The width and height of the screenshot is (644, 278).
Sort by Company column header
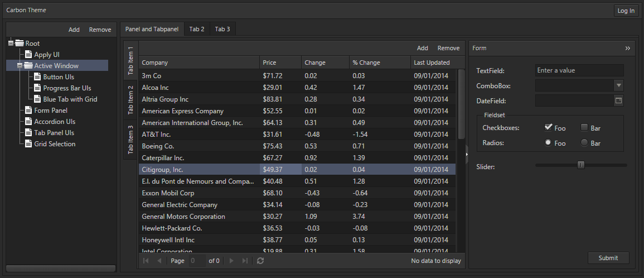[x=199, y=63]
